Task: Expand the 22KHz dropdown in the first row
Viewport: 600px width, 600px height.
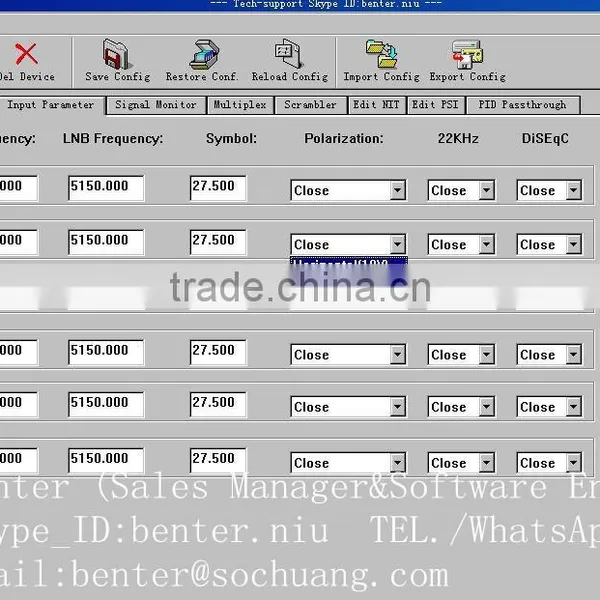Action: click(486, 190)
